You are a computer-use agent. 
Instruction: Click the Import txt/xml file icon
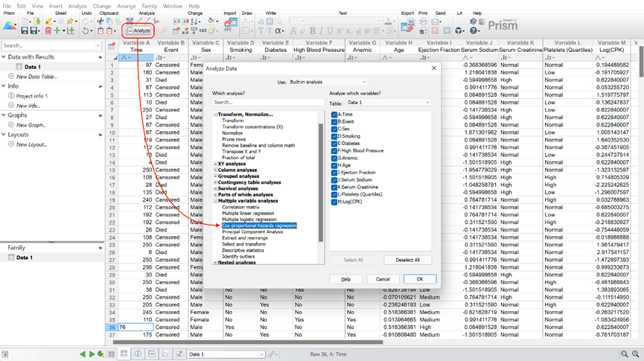230,25
